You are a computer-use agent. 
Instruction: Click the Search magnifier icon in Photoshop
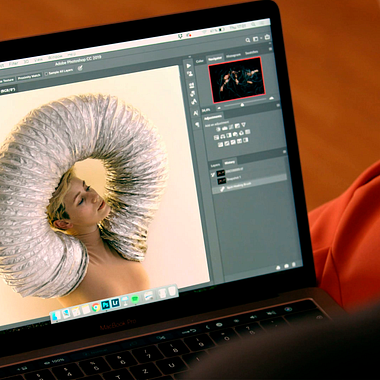point(248,40)
